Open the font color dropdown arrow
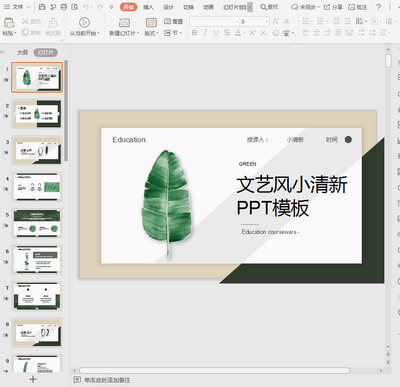Viewport: 400px width, 387px height. tap(244, 33)
